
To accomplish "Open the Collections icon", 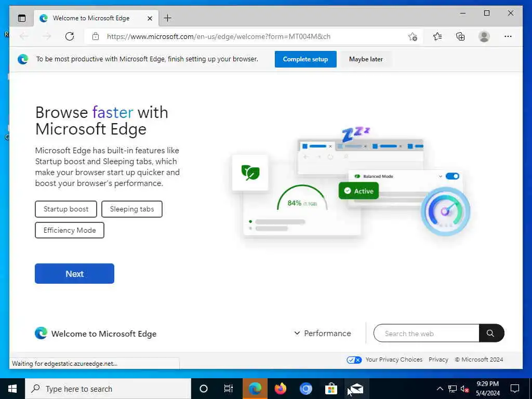I will point(460,36).
